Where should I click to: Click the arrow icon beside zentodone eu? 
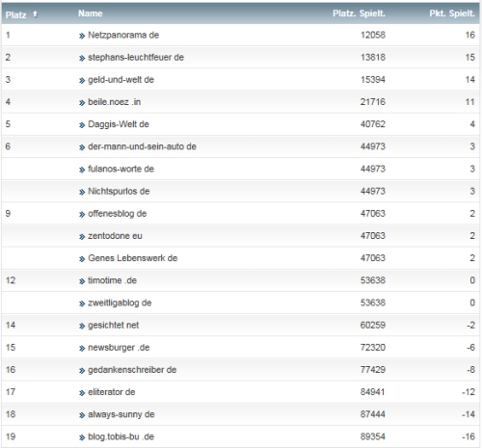(x=82, y=237)
